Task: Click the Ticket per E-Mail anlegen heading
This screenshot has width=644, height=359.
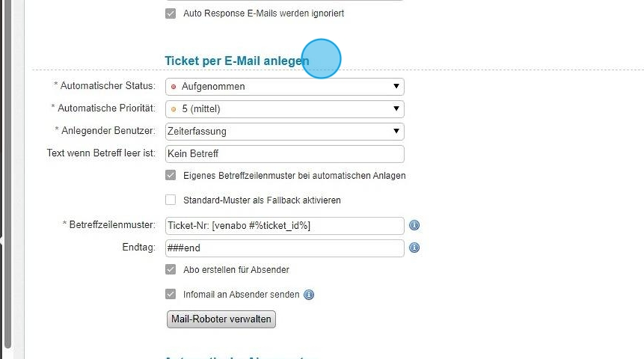Action: [x=236, y=62]
